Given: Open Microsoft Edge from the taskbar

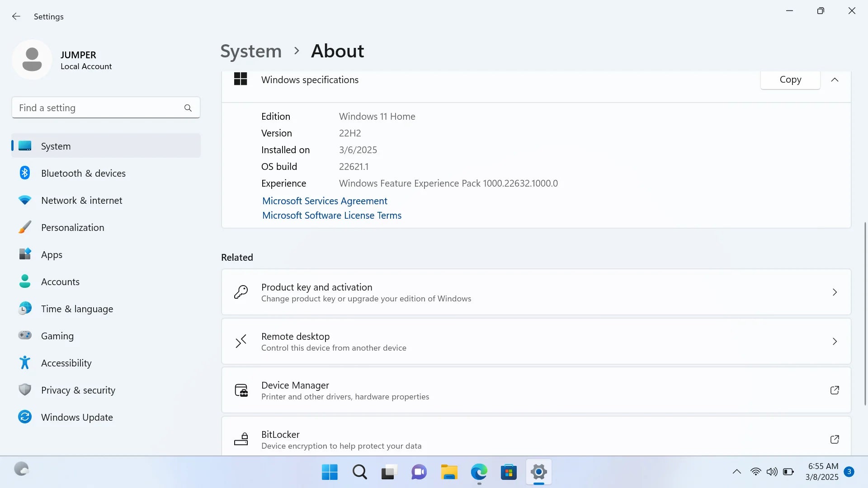Looking at the screenshot, I should (479, 472).
